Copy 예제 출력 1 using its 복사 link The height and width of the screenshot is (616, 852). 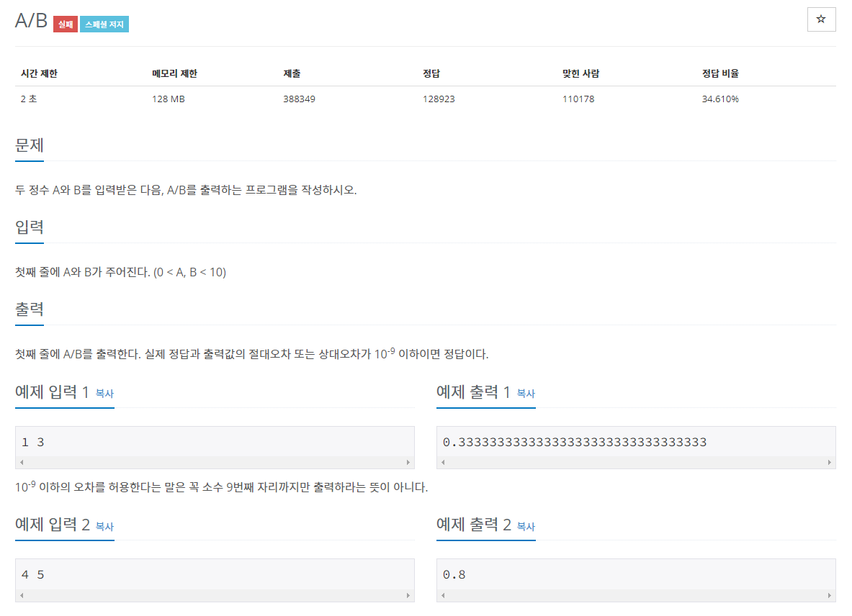(526, 394)
